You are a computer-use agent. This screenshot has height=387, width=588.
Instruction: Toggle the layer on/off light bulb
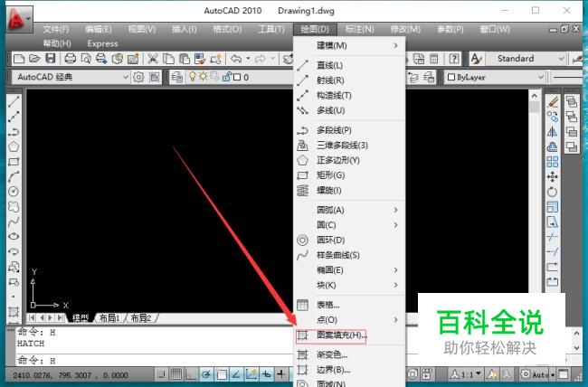click(193, 77)
